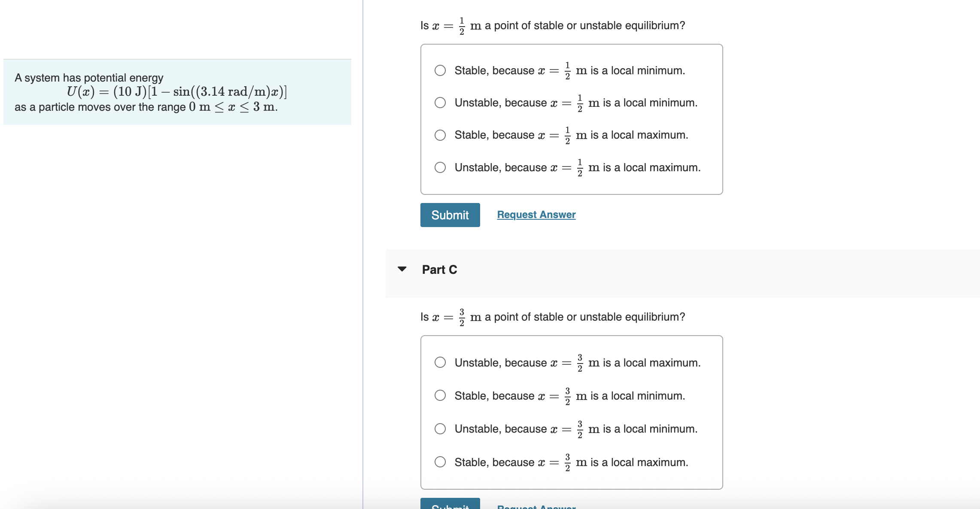Pick 'Stable, because x = 3/2 m is a local minimum'
980x509 pixels.
(440, 395)
